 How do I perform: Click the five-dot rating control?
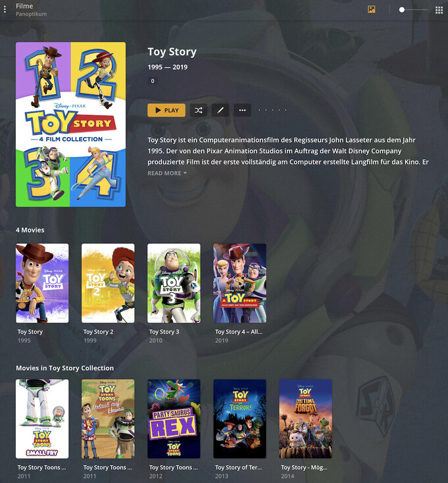point(272,110)
